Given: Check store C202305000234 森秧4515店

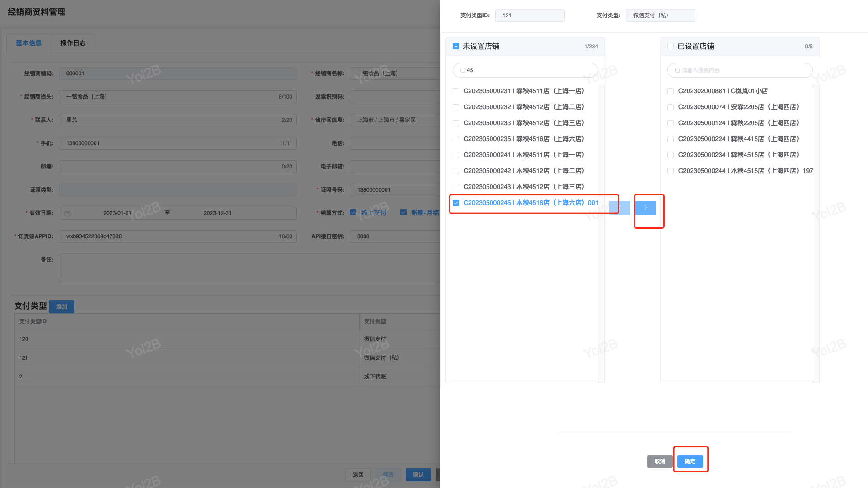Looking at the screenshot, I should (x=671, y=155).
